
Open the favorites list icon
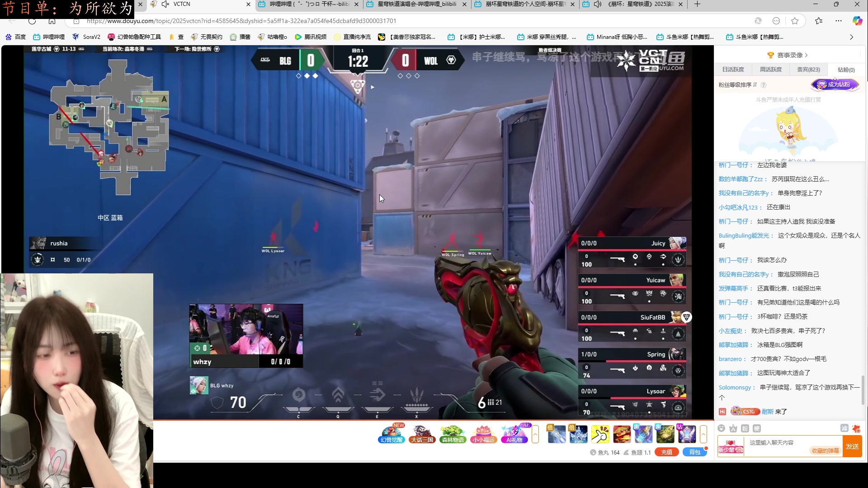(819, 21)
